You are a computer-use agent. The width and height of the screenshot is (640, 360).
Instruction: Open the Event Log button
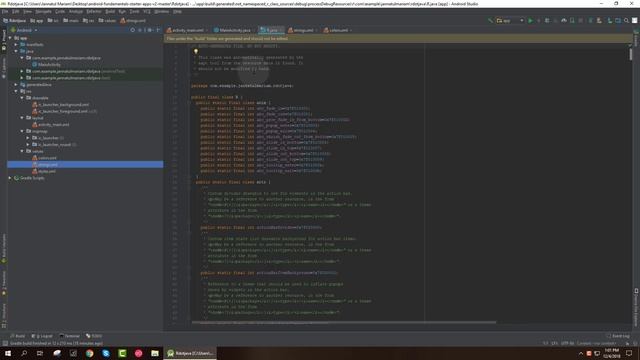618,336
